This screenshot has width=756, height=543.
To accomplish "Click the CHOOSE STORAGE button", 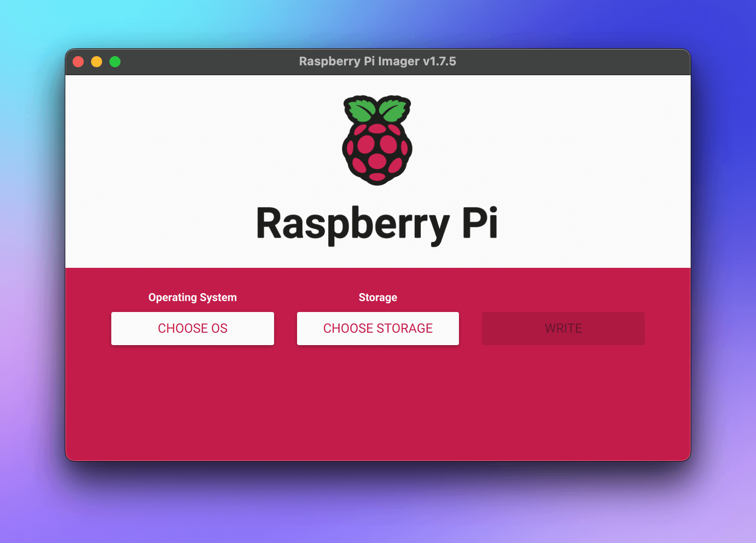I will pos(378,329).
